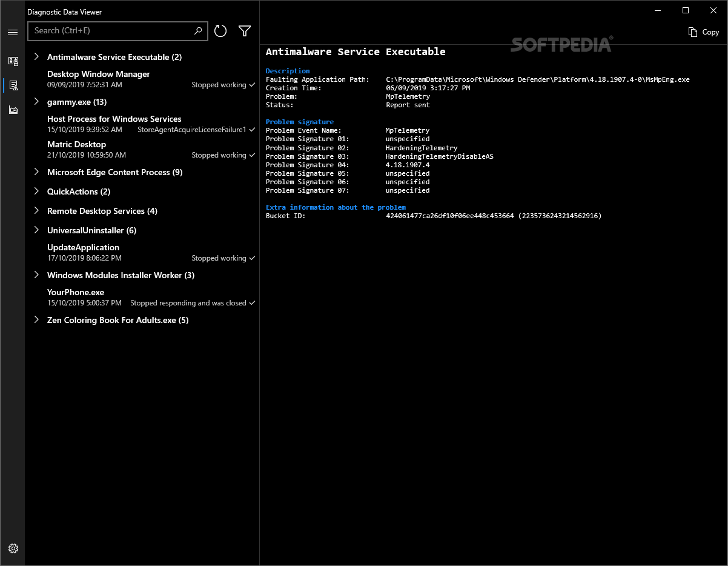
Task: Expand Windows Modules Installer Worker (3)
Action: (36, 275)
